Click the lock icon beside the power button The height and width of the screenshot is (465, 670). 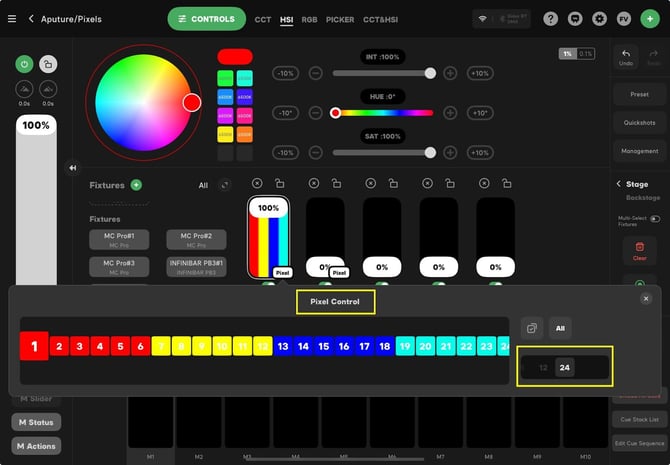tap(48, 64)
